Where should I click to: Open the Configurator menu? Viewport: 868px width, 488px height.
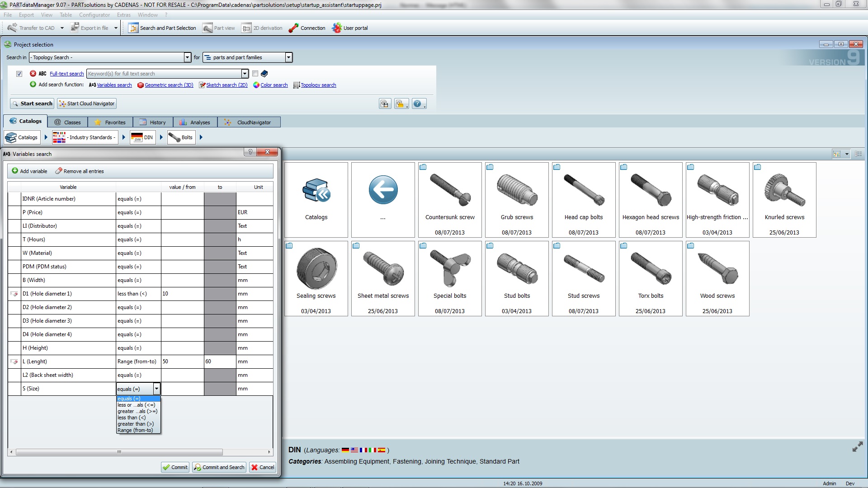(x=94, y=15)
